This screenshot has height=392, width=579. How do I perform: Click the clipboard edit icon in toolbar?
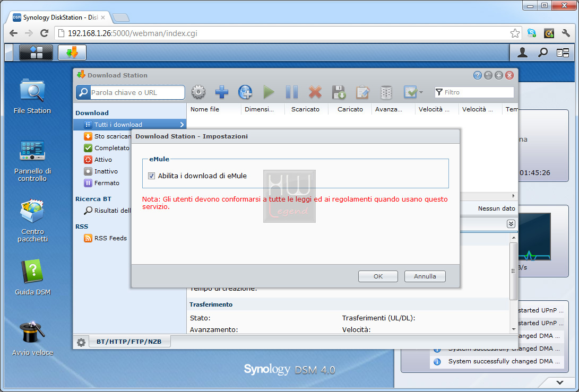pos(362,92)
